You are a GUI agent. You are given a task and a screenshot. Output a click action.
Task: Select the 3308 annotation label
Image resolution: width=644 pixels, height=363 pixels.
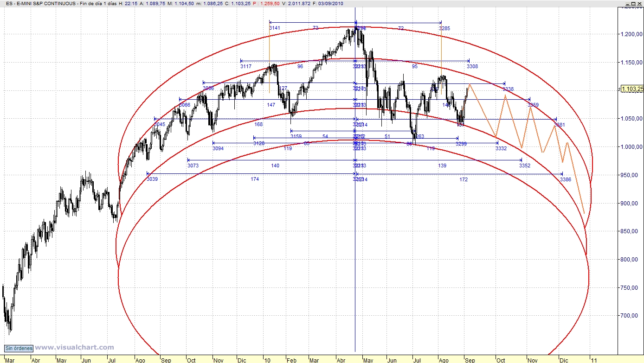click(472, 67)
